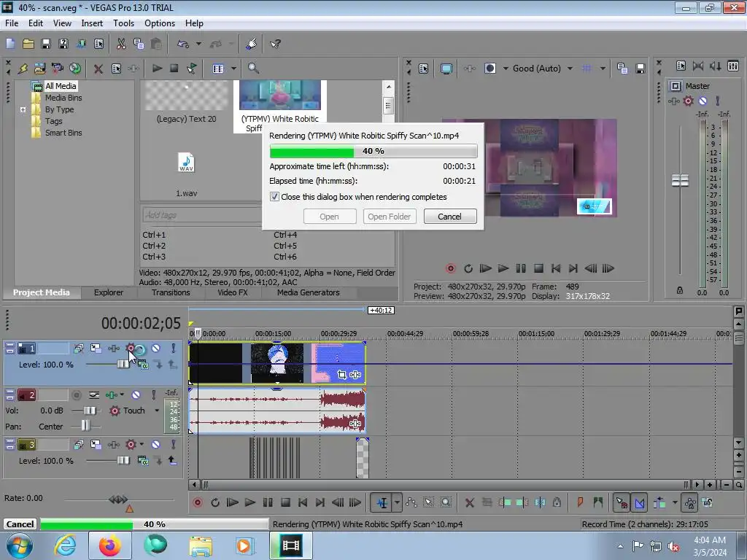Stop media preview in Project Media toolbar
The width and height of the screenshot is (747, 560).
[174, 69]
